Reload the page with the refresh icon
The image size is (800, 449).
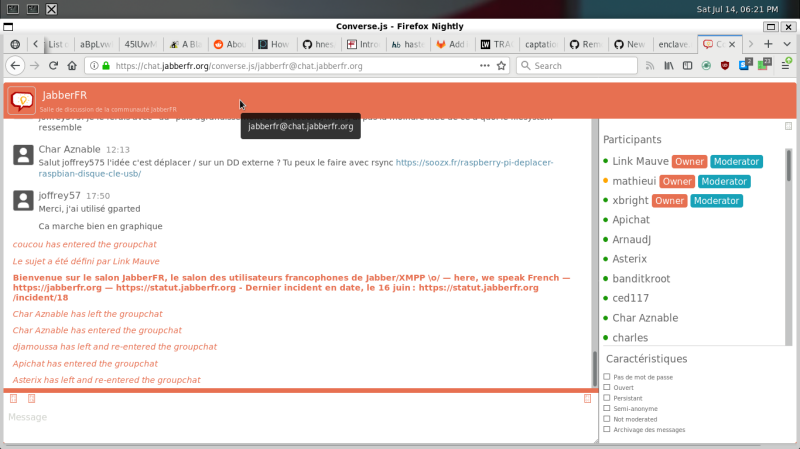[53, 66]
